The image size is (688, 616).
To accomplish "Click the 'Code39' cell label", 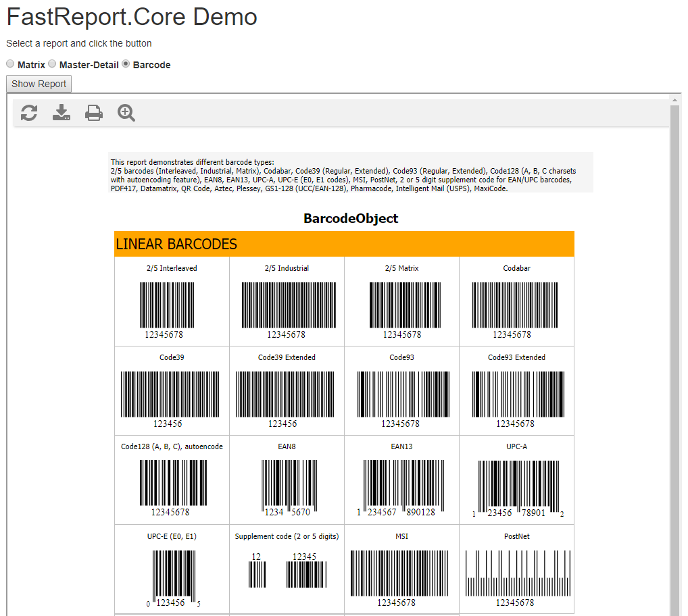I will [172, 357].
